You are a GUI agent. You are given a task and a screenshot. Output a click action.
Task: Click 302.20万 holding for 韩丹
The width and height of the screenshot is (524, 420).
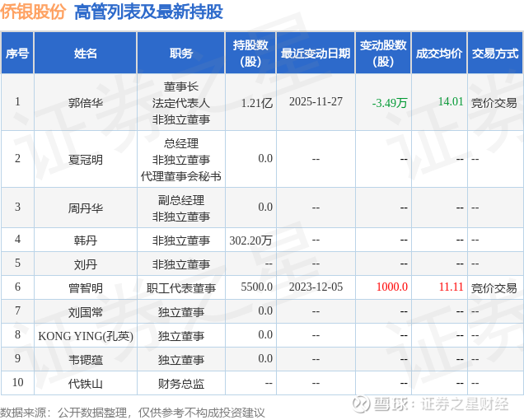[250, 240]
